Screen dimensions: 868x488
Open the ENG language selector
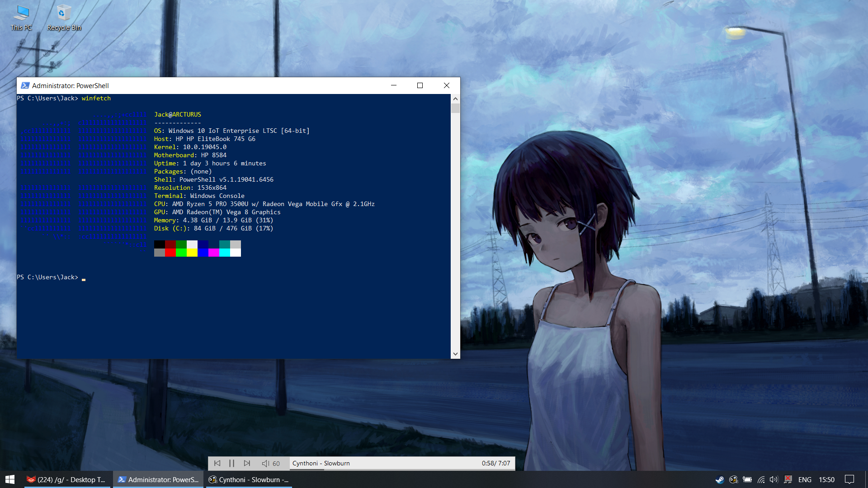805,480
